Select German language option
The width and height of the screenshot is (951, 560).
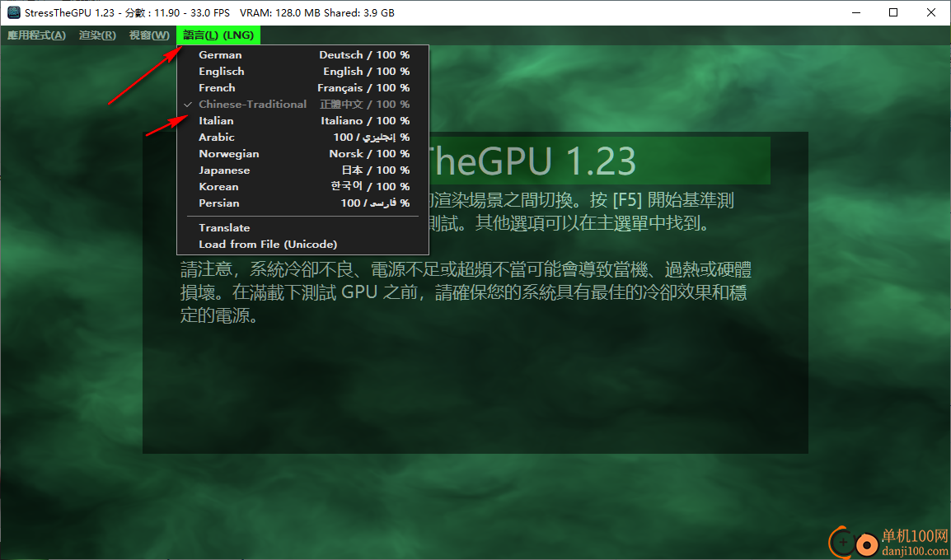[302, 54]
